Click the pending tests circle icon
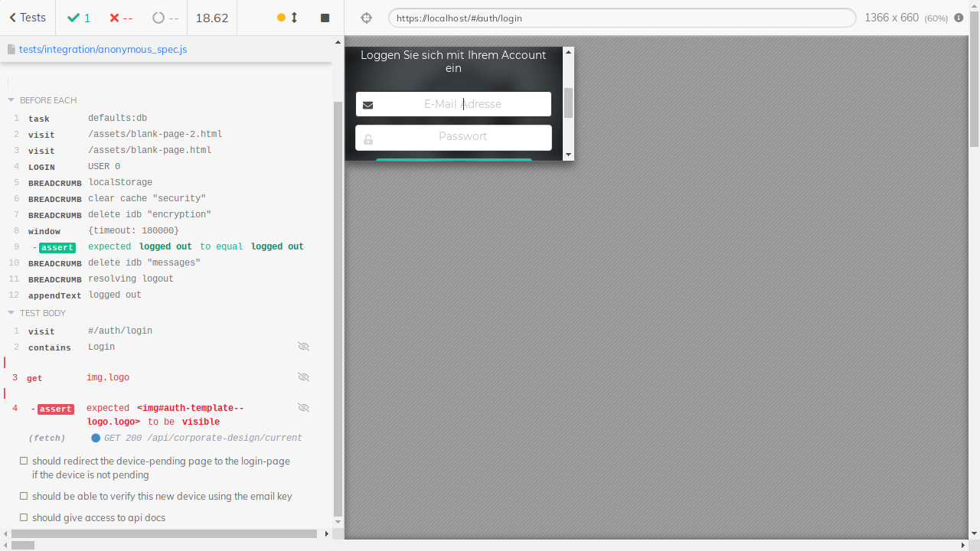This screenshot has height=551, width=980. pyautogui.click(x=157, y=17)
